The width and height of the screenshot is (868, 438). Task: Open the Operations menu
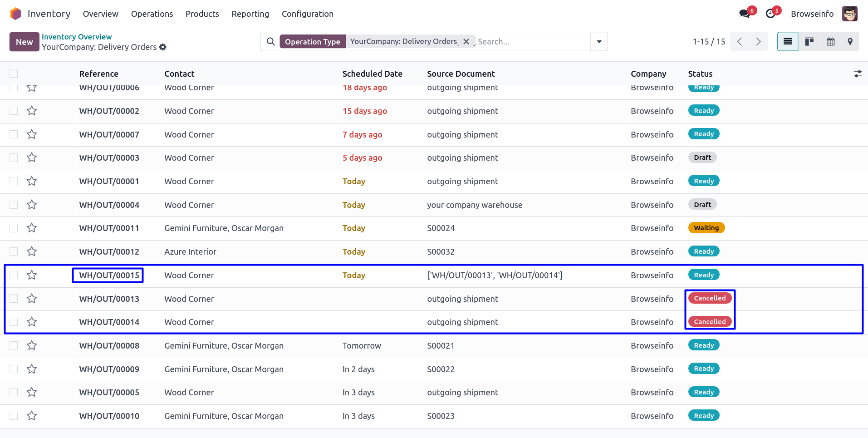point(152,14)
